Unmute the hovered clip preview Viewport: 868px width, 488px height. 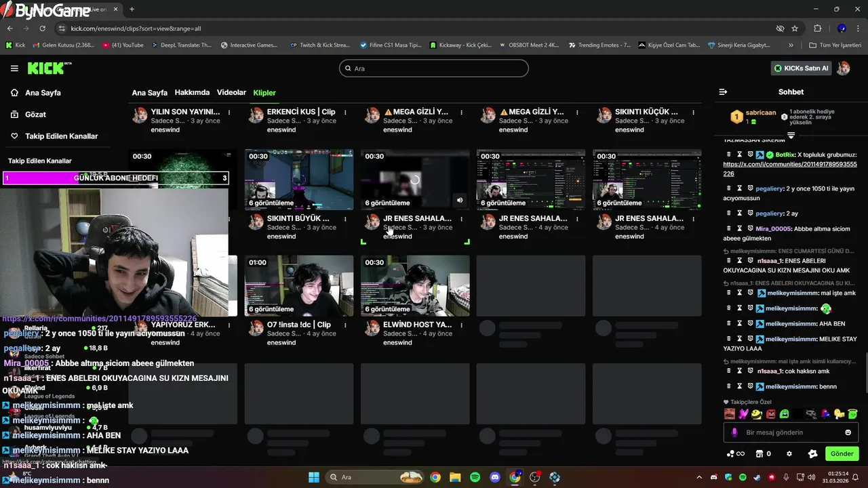(x=460, y=200)
